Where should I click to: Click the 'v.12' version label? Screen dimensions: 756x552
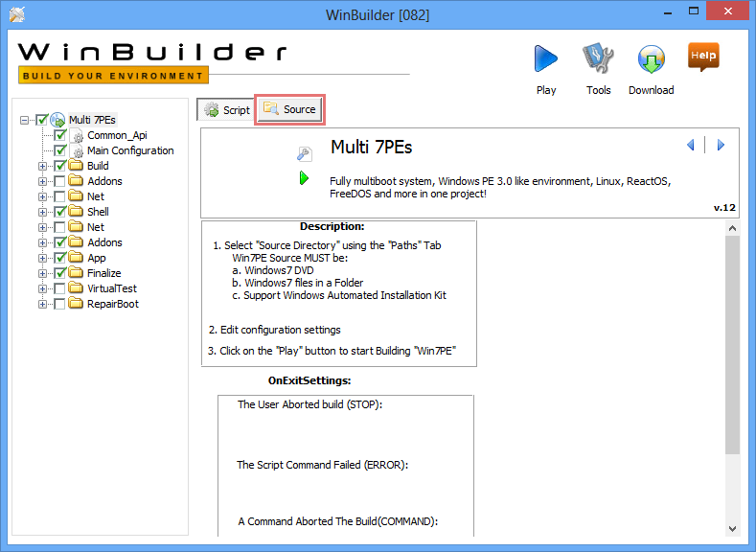click(x=724, y=208)
